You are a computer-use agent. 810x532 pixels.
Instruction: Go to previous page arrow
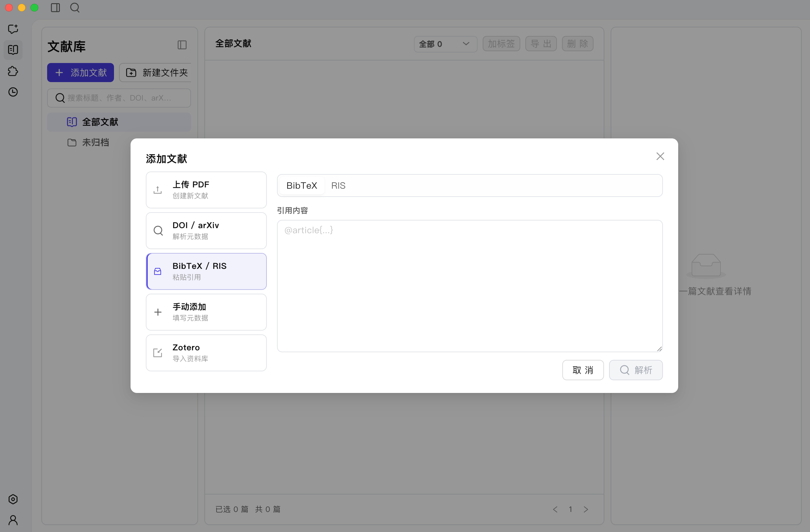(x=555, y=509)
